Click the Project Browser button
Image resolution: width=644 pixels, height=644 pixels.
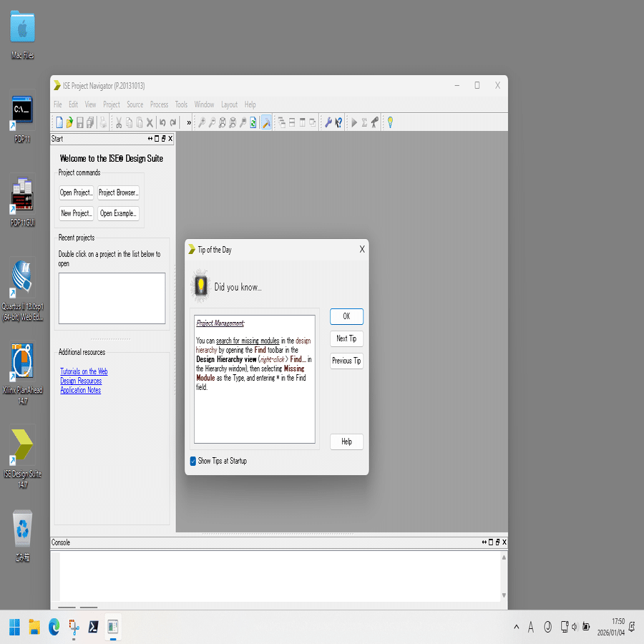(119, 192)
